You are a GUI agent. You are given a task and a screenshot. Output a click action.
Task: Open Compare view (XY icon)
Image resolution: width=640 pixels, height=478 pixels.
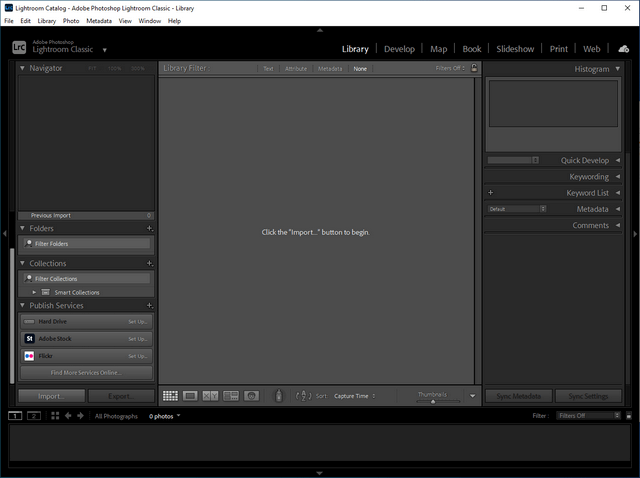210,396
